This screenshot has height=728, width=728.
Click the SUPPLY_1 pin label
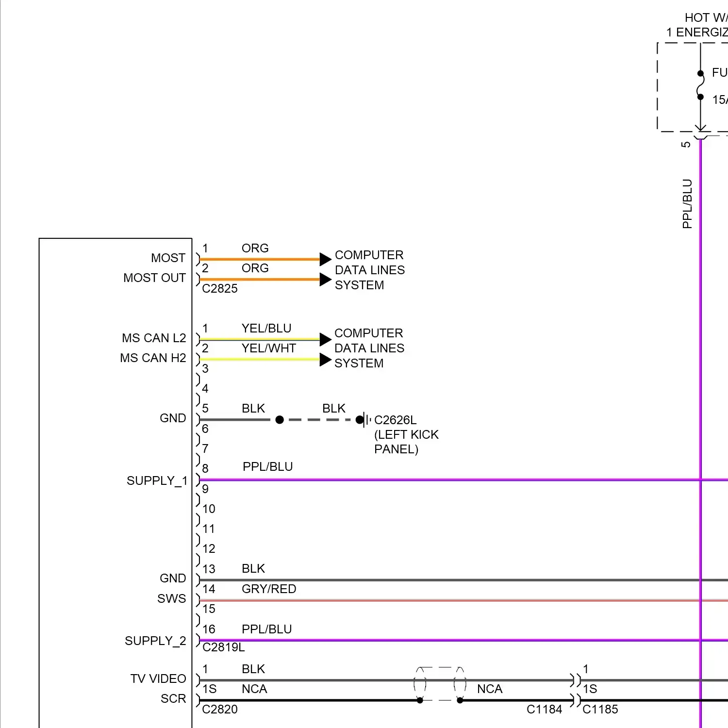click(157, 480)
